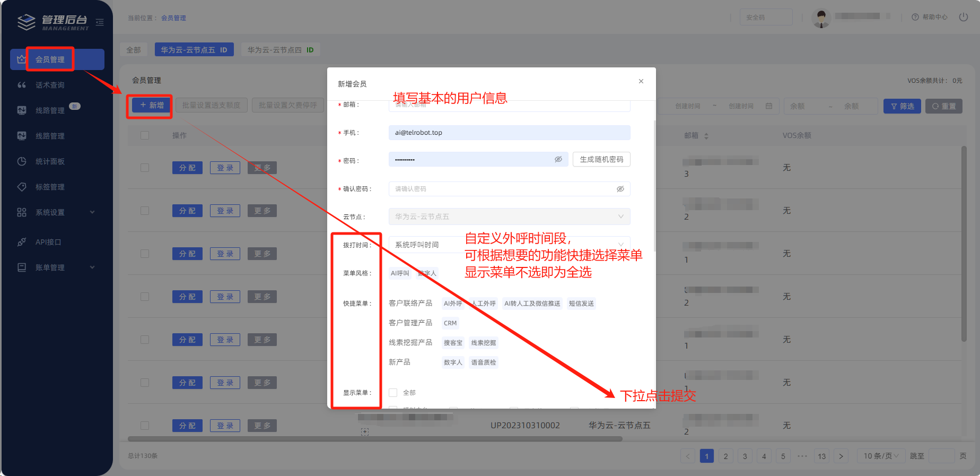
Task: Select the CRM quick menu tag
Action: click(x=450, y=323)
